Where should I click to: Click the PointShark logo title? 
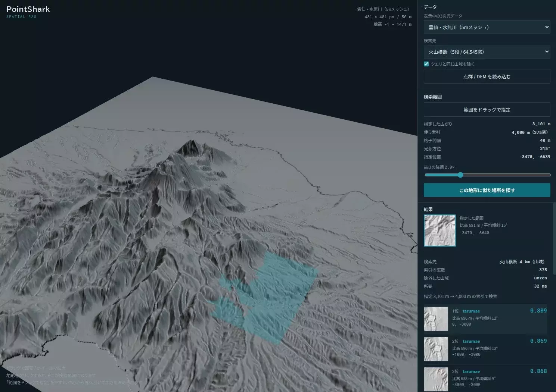[28, 9]
